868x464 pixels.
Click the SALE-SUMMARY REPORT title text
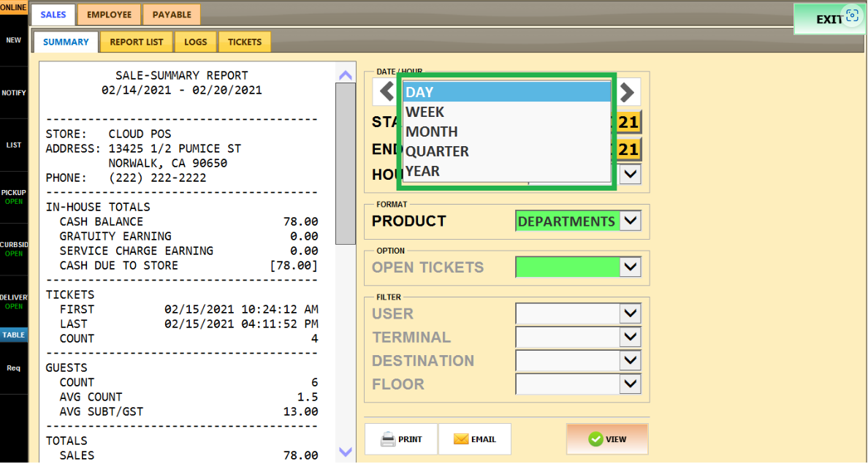click(182, 75)
